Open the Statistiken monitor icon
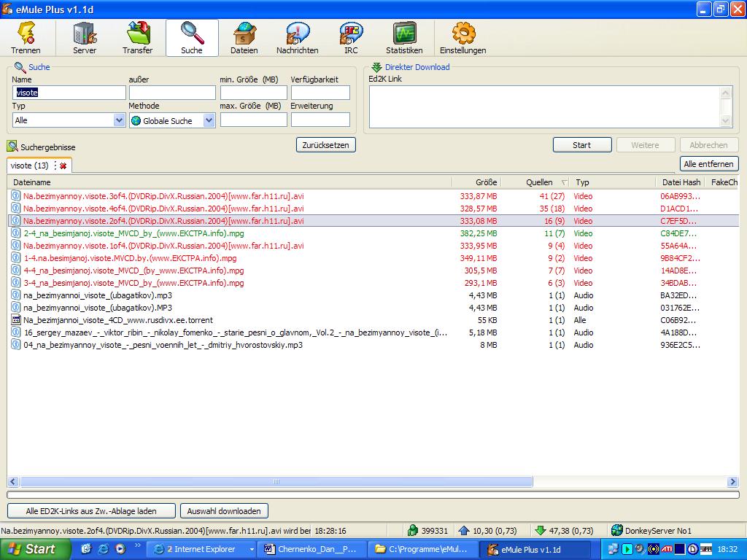 (404, 38)
